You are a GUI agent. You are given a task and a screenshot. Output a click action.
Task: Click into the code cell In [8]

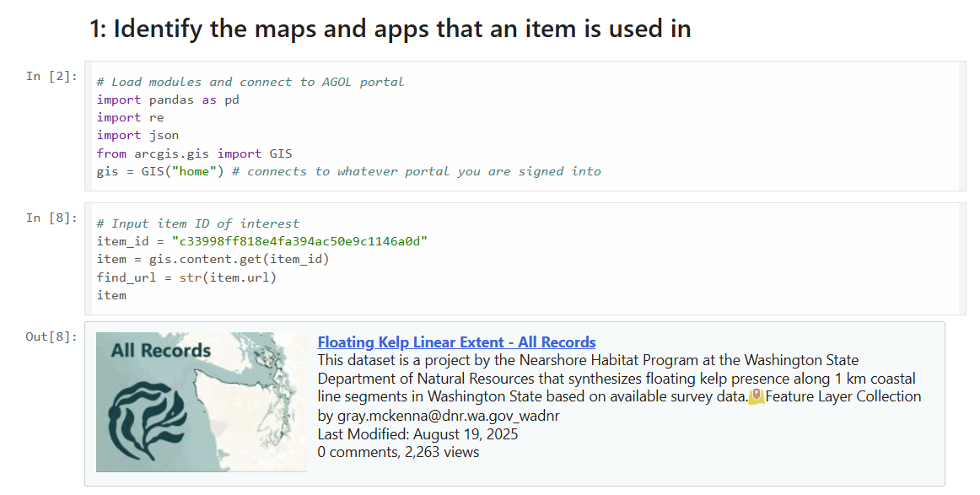(525, 259)
